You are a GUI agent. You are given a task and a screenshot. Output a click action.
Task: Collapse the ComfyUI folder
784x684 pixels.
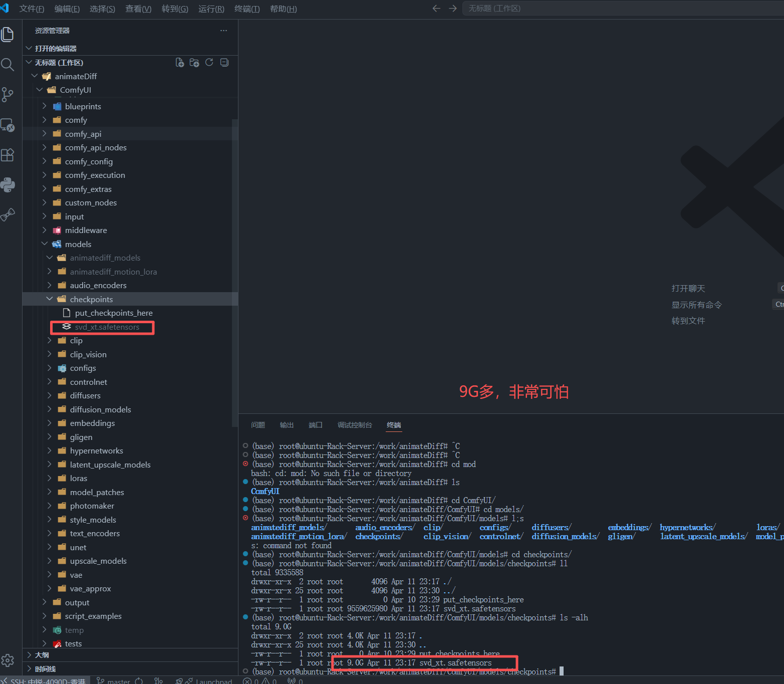click(x=130, y=90)
